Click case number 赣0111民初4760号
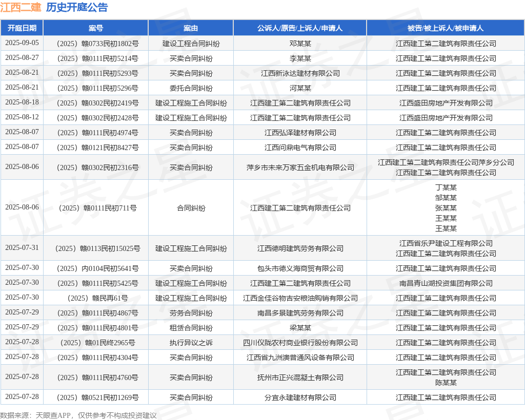Viewport: 525px width, 420px height. 98,377
